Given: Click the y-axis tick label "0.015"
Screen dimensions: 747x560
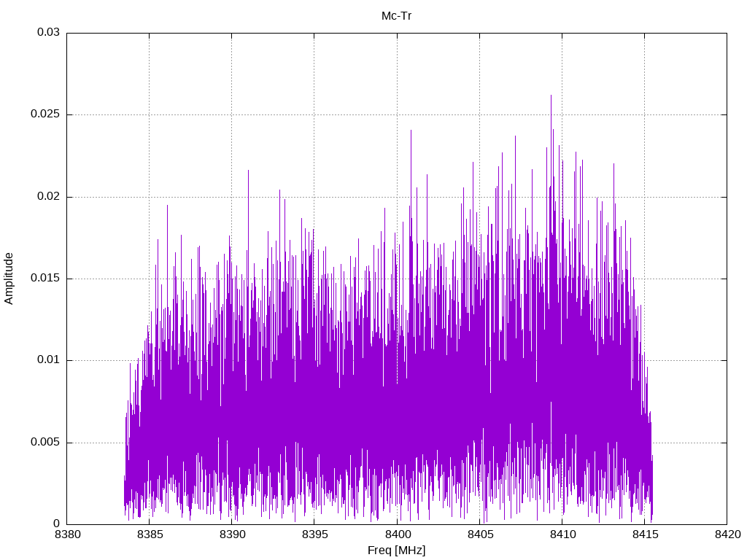Looking at the screenshot, I should 45,278.
